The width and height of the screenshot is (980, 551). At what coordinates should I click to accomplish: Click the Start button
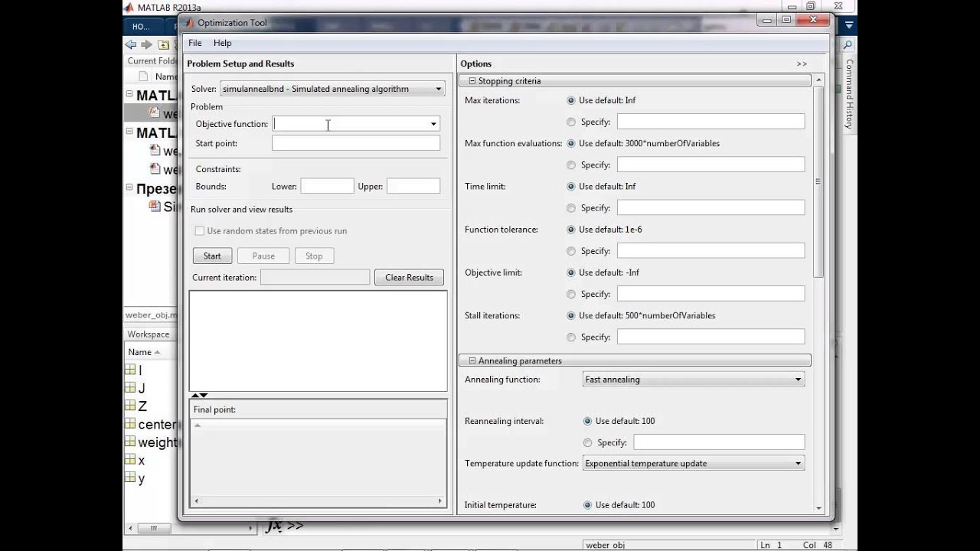[212, 256]
